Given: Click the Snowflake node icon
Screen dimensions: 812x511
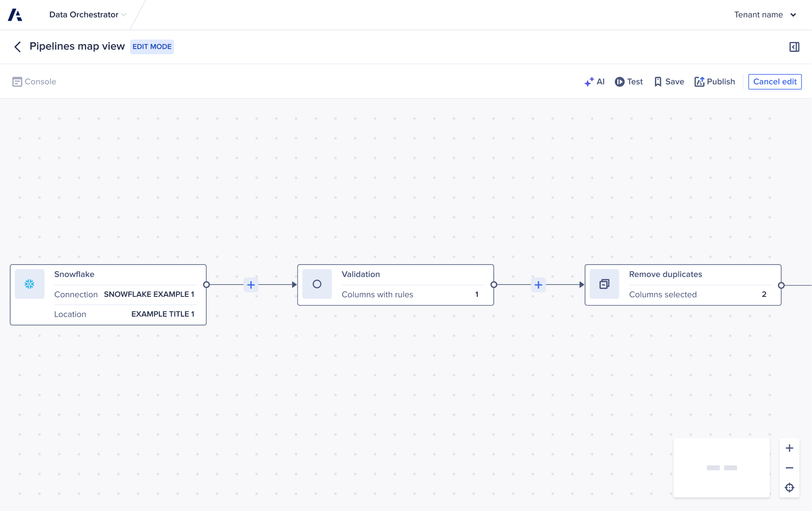Looking at the screenshot, I should tap(29, 284).
